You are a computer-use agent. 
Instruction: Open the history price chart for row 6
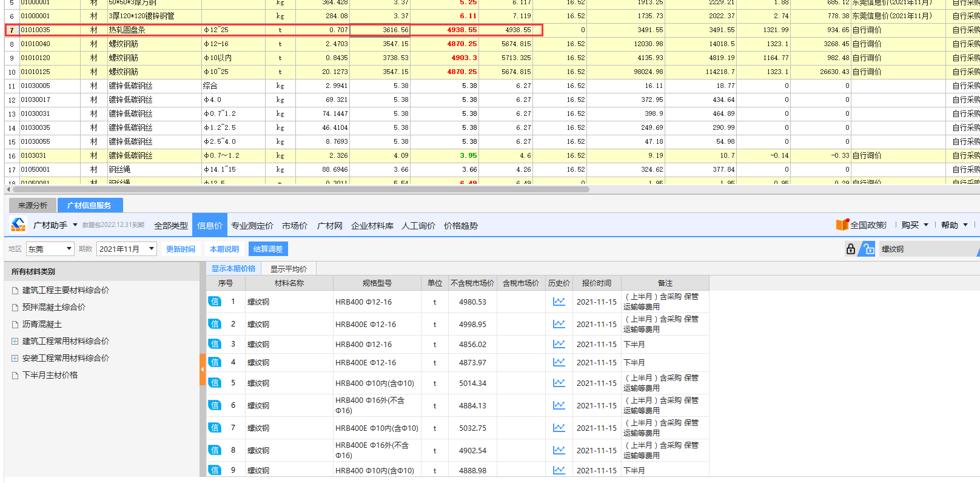tap(559, 405)
